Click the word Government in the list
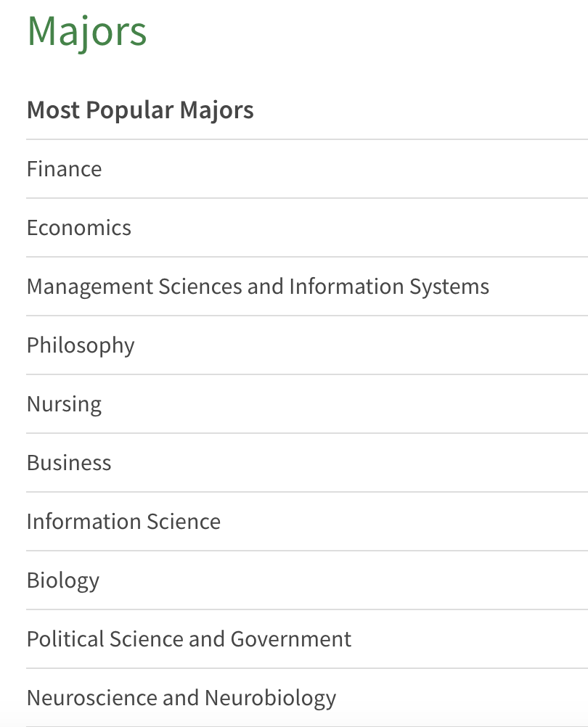 point(291,639)
